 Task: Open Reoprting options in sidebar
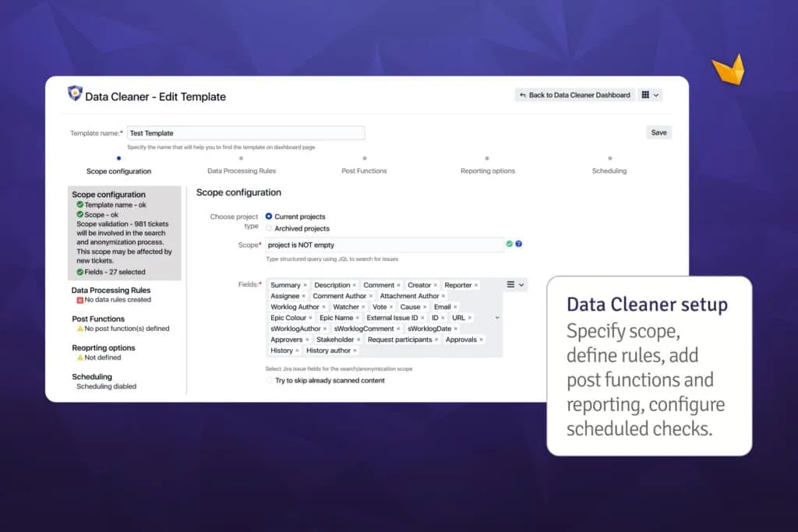pyautogui.click(x=104, y=348)
